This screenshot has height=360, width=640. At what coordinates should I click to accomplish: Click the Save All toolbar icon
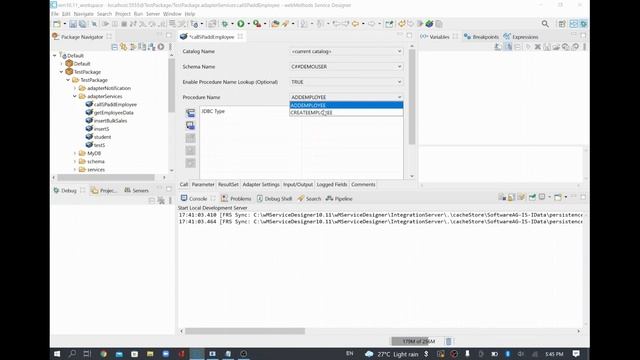(82, 24)
